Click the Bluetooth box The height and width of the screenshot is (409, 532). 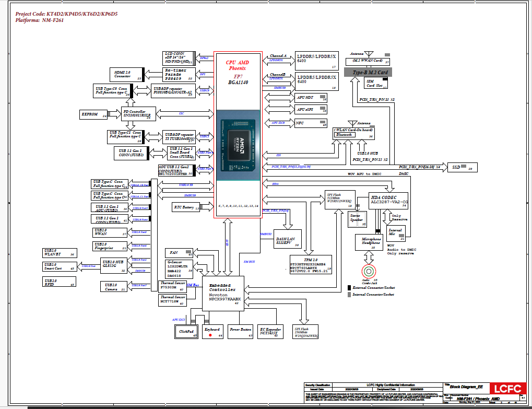point(346,135)
